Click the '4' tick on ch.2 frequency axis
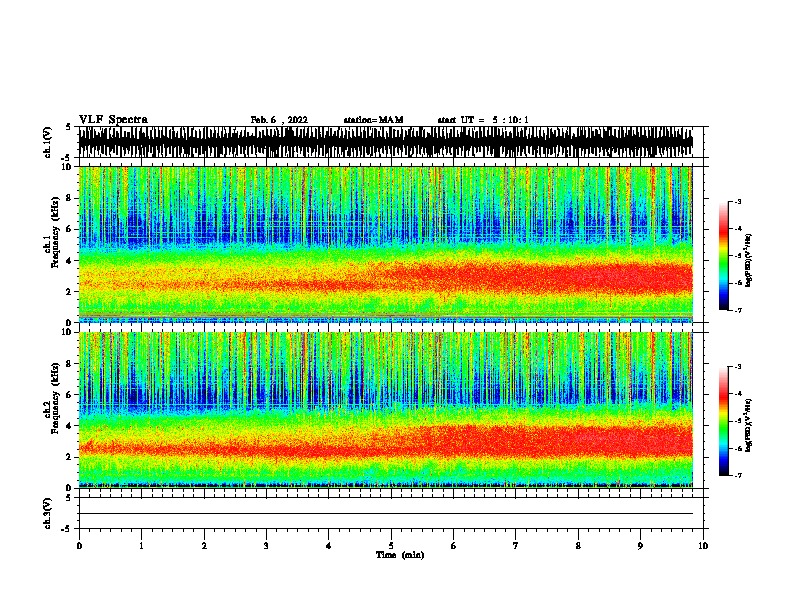Viewport: 792px width, 612px height. (70, 426)
